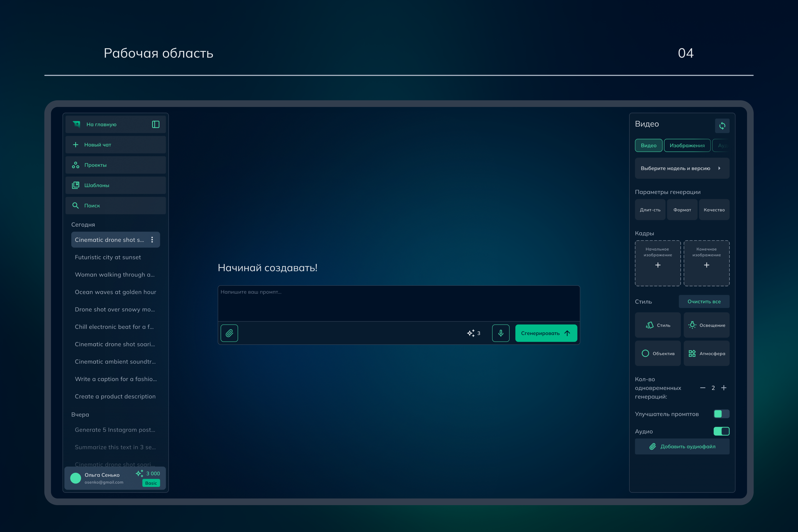
Task: Decrease simultaneous generations with minus
Action: [703, 388]
